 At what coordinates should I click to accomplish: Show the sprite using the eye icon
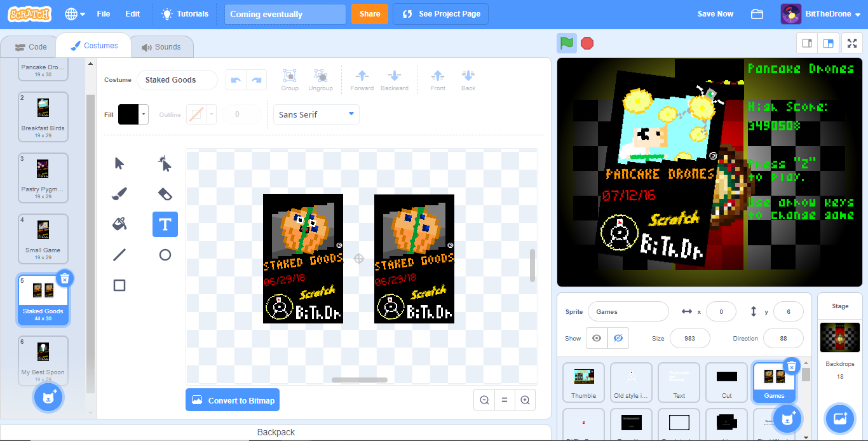(596, 338)
